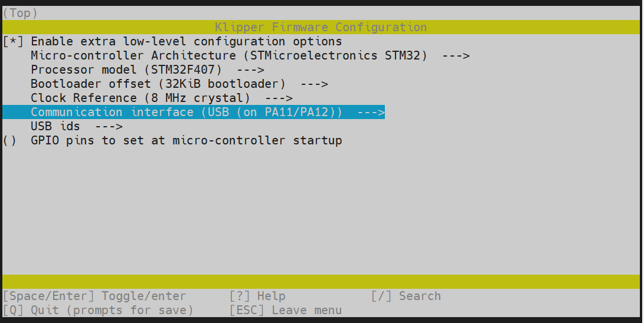Click the [Space/Enter] Toggle/enter hint

click(x=94, y=296)
